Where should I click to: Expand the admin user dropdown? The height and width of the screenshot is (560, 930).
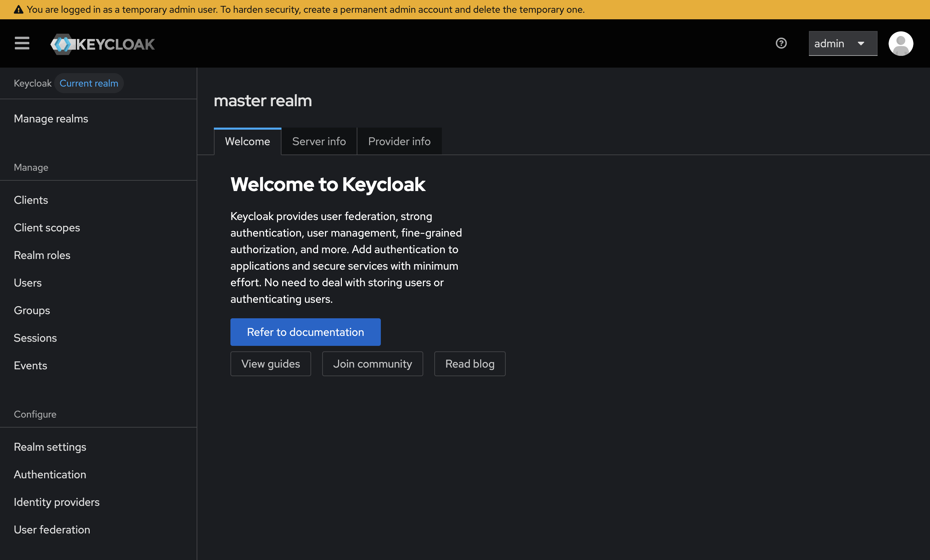(842, 43)
